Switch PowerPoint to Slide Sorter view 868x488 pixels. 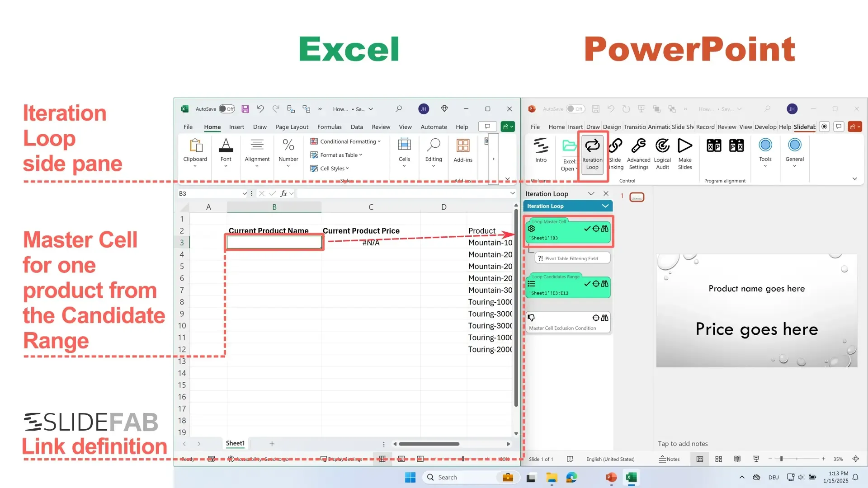tap(718, 459)
